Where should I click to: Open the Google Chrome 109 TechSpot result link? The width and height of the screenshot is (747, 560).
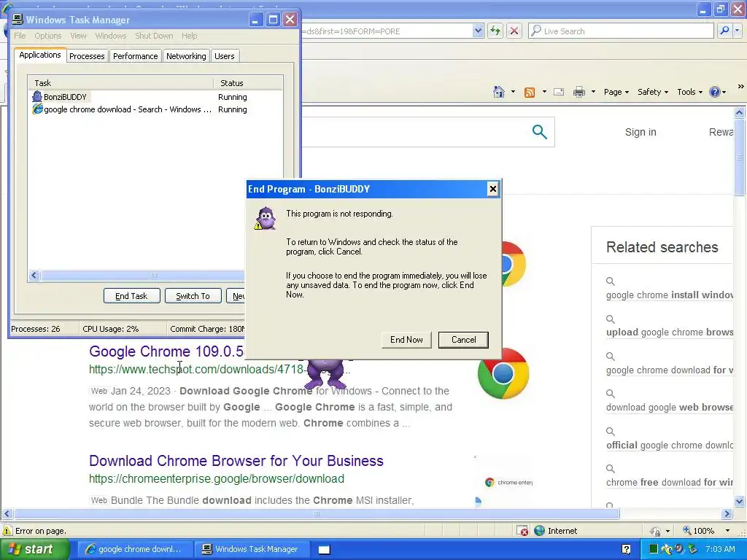(x=166, y=351)
